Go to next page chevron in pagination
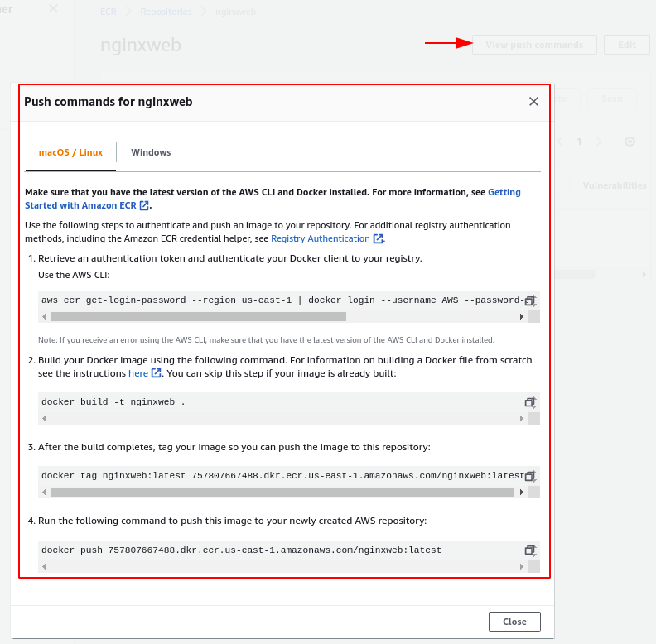Viewport: 656px width, 644px height. [599, 142]
